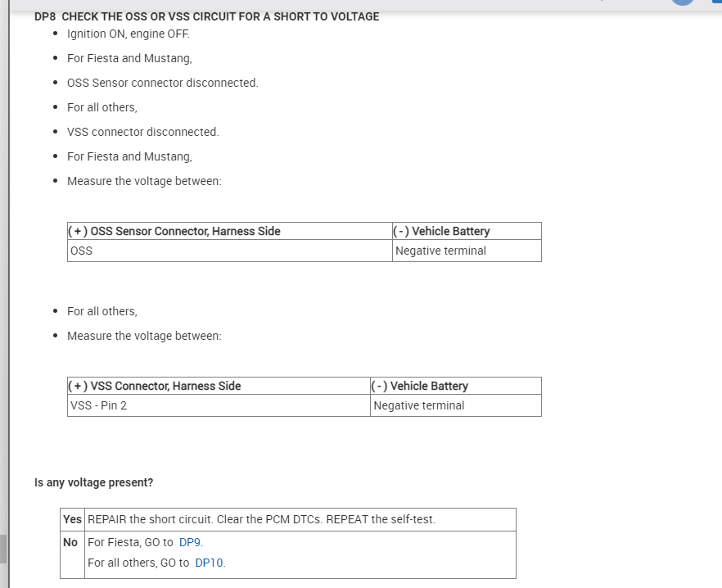The image size is (722, 588).
Task: Click the '(-) Vehicle Battery' header in VSS table
Action: click(420, 386)
